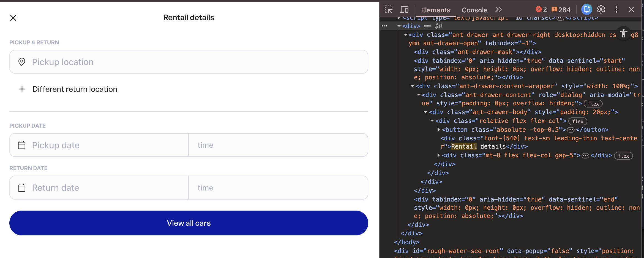Focus the Pickup location input field
Viewport: 644px width, 258px height.
pos(189,62)
